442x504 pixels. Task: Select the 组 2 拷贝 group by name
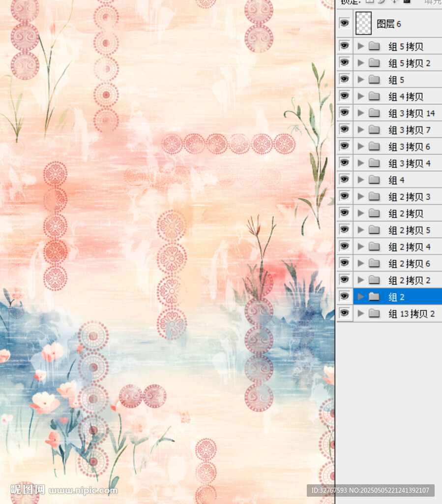pos(406,214)
